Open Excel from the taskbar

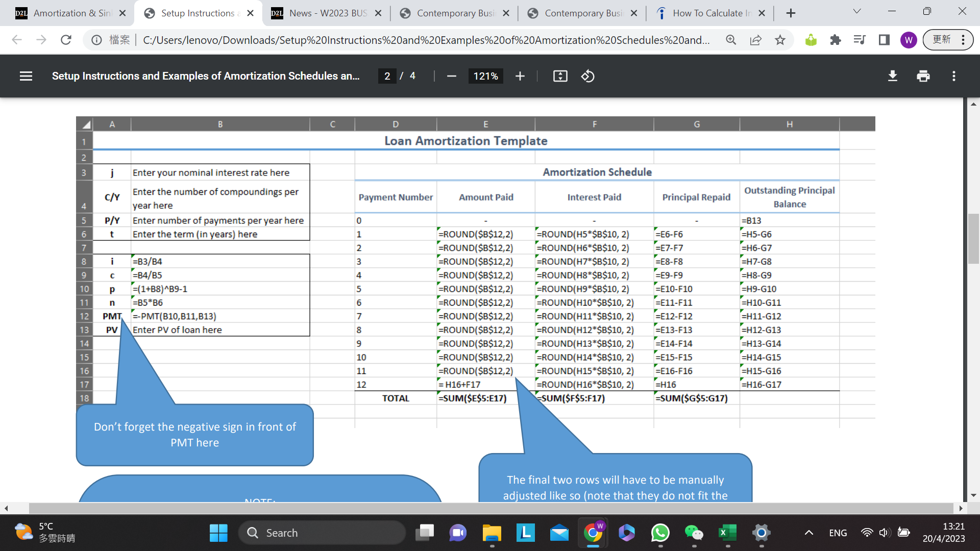tap(727, 533)
